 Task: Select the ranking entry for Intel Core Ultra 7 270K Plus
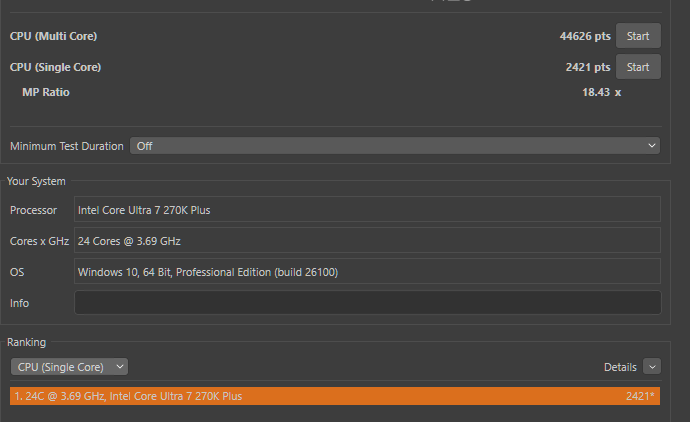[x=335, y=396]
